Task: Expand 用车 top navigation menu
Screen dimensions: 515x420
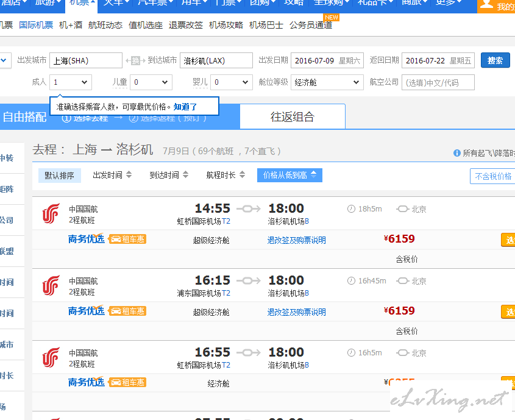Action: pos(195,2)
